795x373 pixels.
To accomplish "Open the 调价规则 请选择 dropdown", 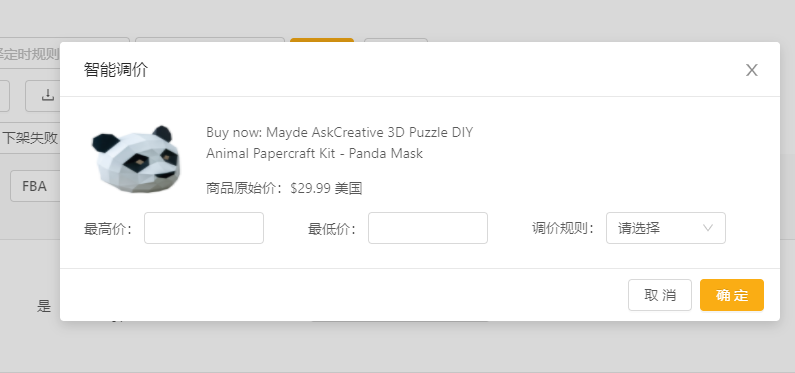I will coord(666,228).
